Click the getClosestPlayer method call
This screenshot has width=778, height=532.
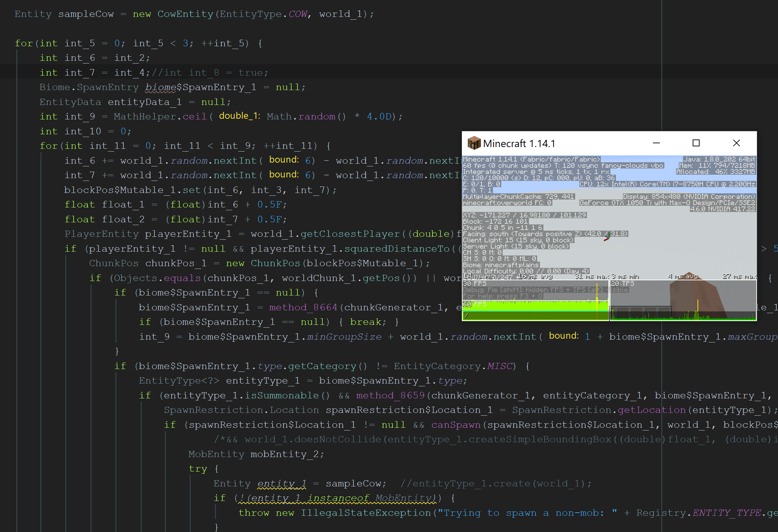(350, 234)
